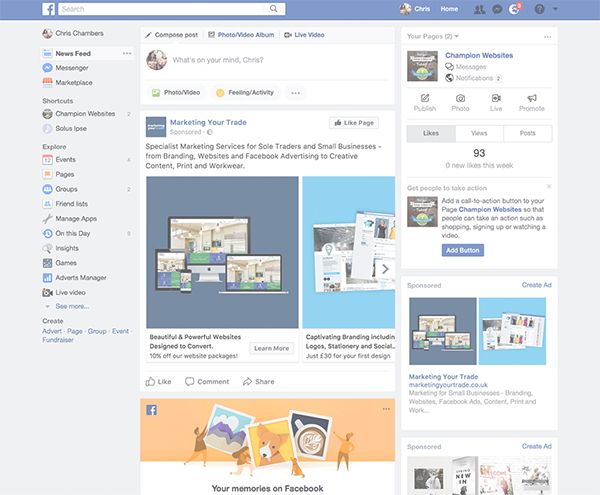
Task: Expand the Your Pages (2) dropdown
Action: [x=433, y=36]
